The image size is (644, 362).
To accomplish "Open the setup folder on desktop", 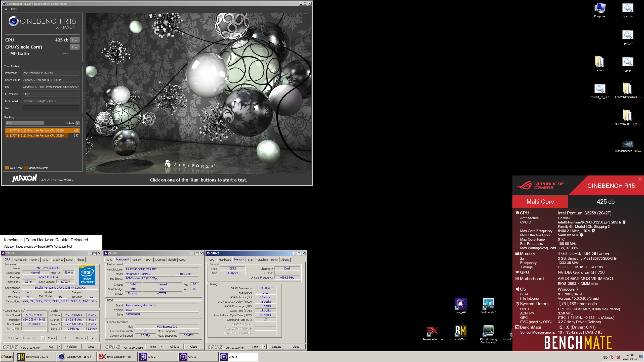I will pos(600,64).
